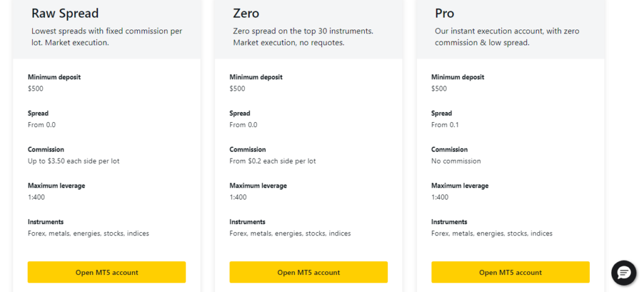Click Zero's 'Zero spread on top 30' description
The height and width of the screenshot is (292, 644).
303,37
